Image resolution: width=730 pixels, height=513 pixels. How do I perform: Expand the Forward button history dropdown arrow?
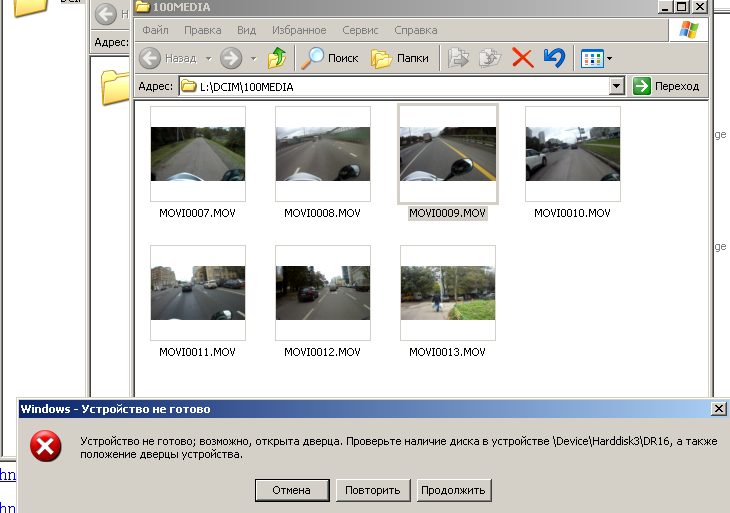pyautogui.click(x=253, y=58)
